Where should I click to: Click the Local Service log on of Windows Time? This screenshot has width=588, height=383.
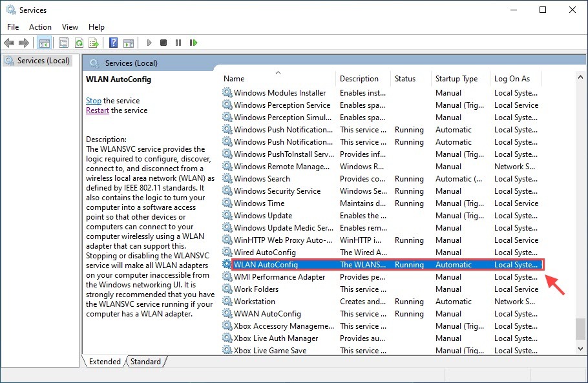(x=516, y=203)
